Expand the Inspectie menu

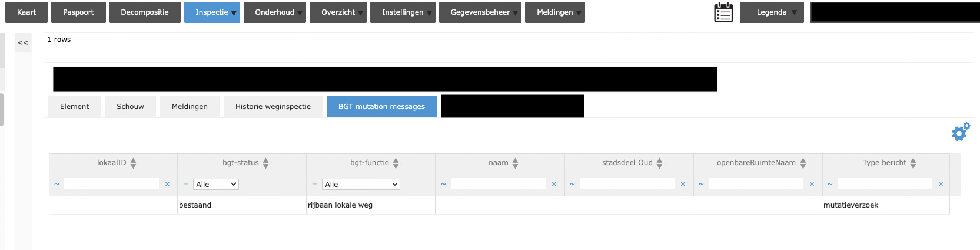pyautogui.click(x=212, y=12)
